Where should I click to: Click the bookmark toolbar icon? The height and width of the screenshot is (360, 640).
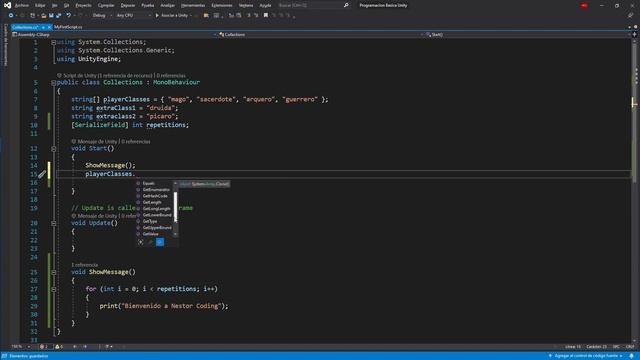tap(266, 16)
